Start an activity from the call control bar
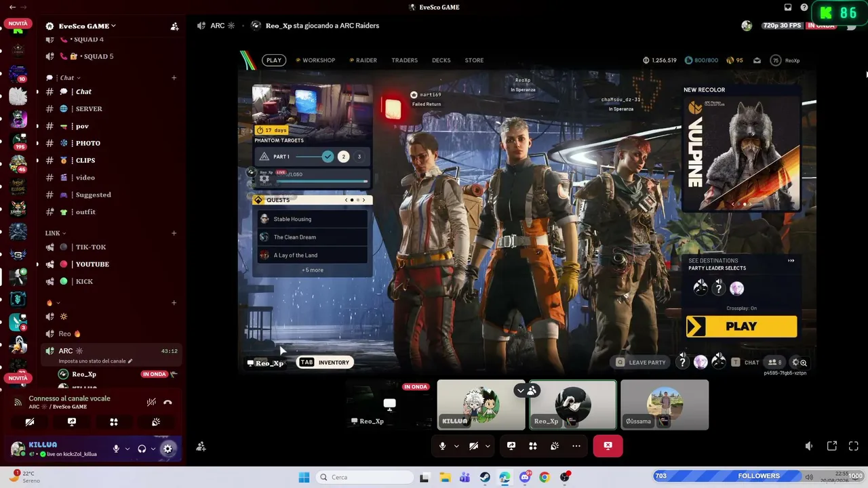The height and width of the screenshot is (488, 868). (533, 446)
